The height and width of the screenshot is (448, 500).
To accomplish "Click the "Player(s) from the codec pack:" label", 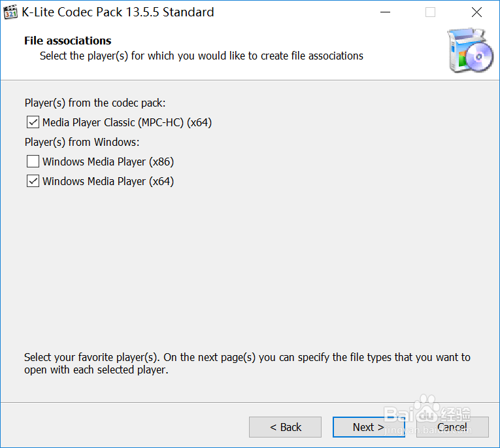I will (95, 103).
